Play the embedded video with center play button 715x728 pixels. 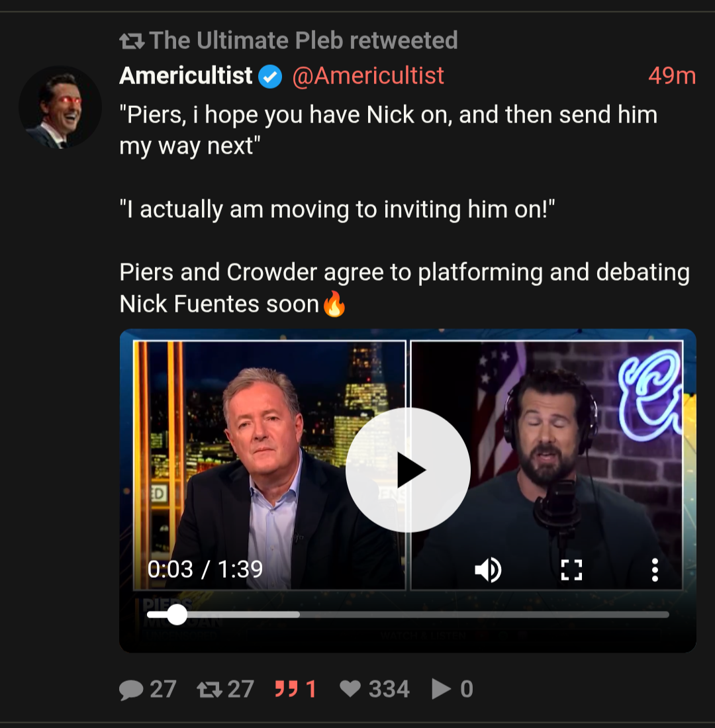point(408,469)
